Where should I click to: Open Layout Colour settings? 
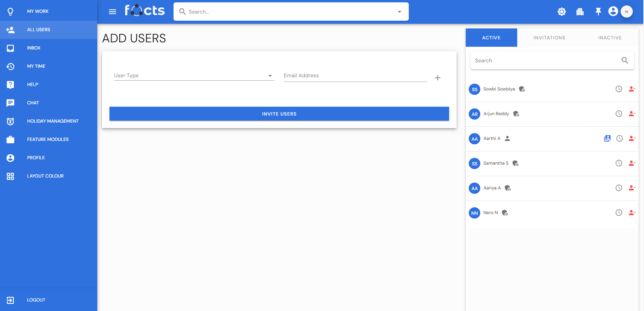coord(45,176)
